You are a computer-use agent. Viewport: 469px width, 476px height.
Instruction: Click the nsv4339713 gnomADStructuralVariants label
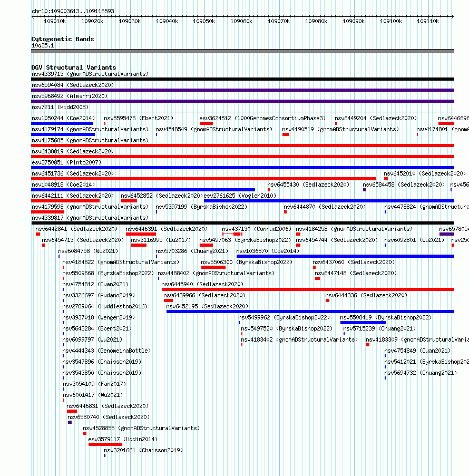[90, 74]
